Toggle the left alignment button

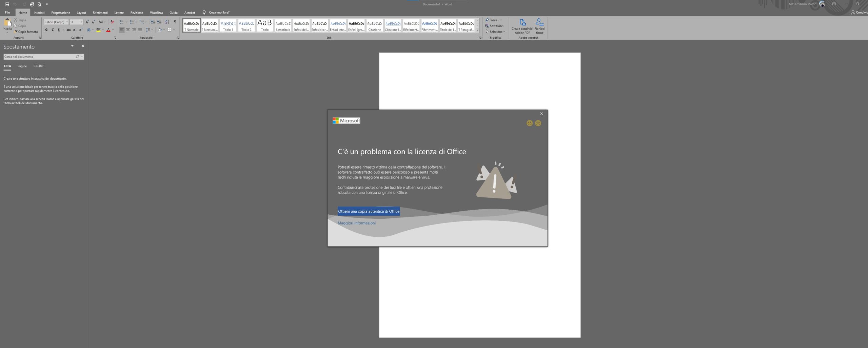coord(122,30)
